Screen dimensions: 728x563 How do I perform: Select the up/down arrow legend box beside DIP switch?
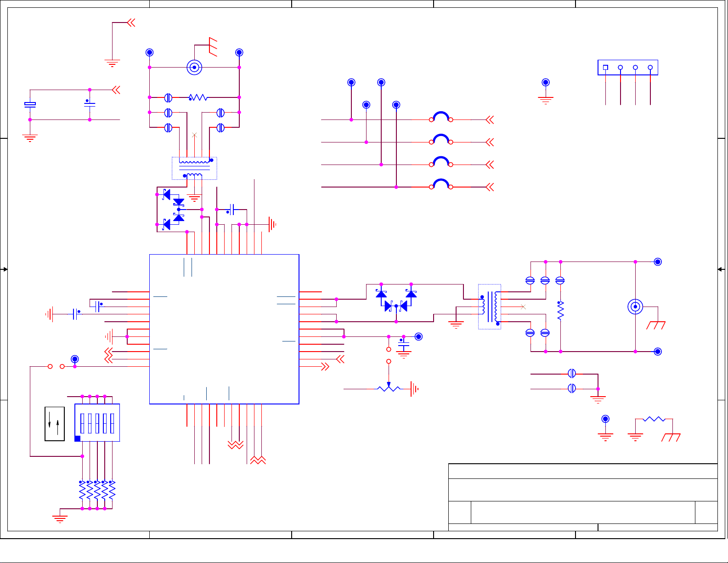pos(55,424)
